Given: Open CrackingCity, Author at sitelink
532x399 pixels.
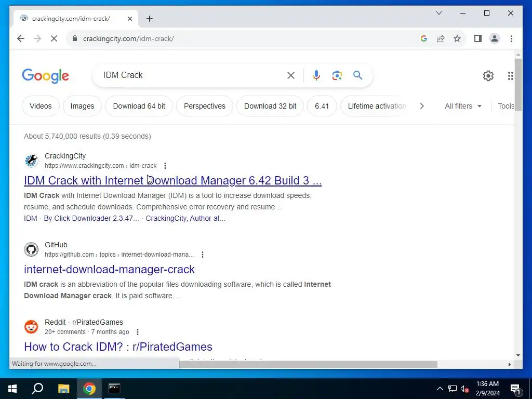Looking at the screenshot, I should tap(185, 218).
